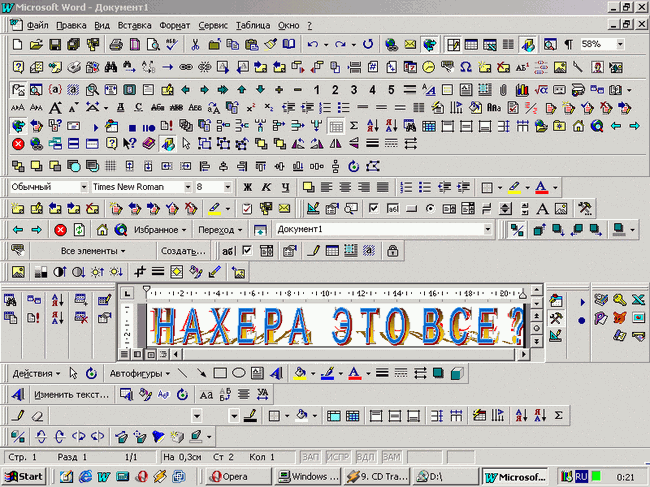Open the Файл menu
650x487 pixels.
coord(36,23)
